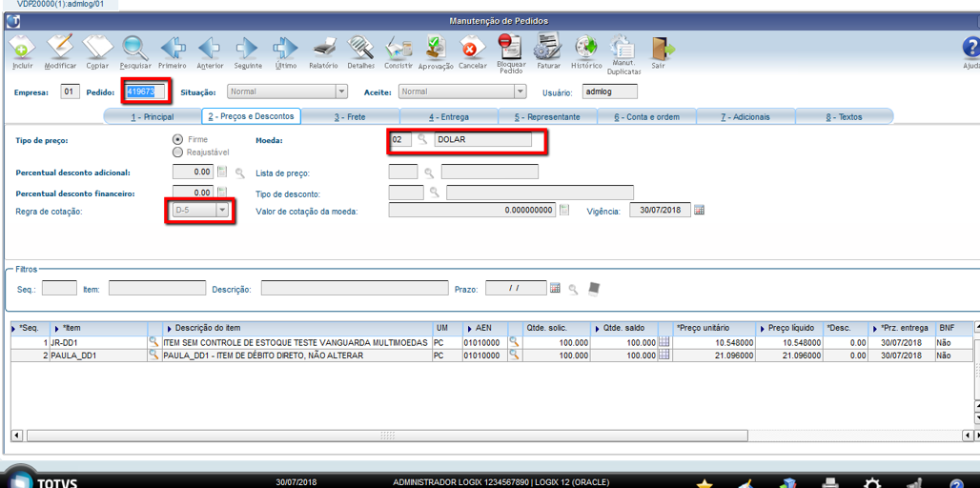Click Qtde. saldo column header

coord(624,328)
